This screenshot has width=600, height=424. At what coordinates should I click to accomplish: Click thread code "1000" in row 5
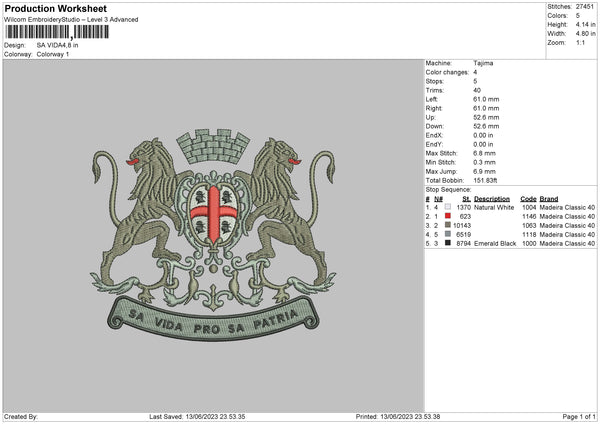[x=529, y=243]
